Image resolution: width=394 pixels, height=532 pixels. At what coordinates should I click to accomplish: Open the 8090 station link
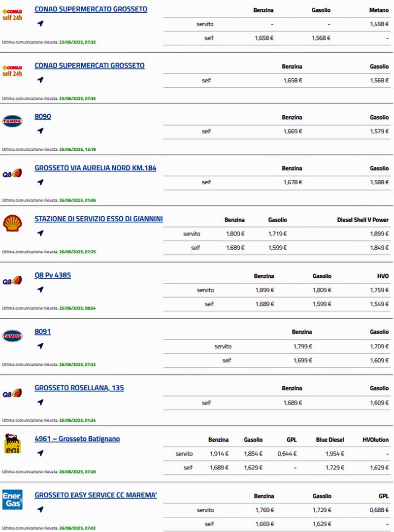43,117
